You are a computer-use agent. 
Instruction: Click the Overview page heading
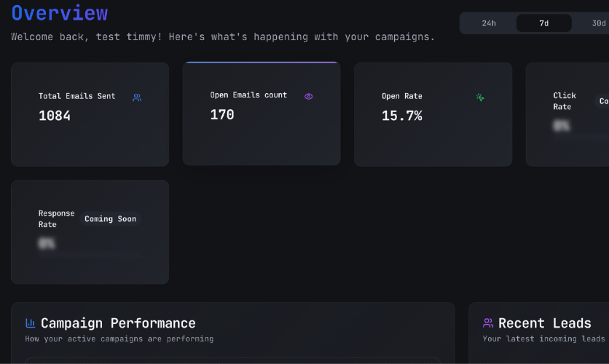[60, 13]
